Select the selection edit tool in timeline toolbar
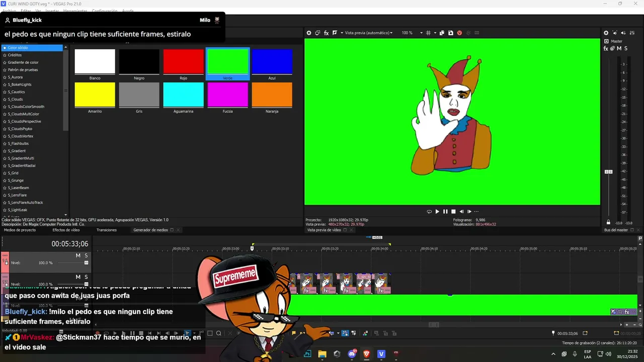 click(x=210, y=333)
